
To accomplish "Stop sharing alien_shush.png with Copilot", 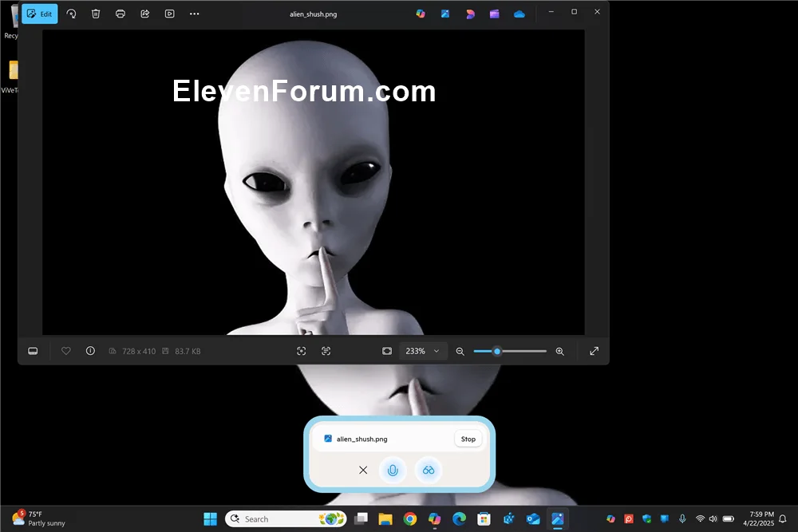I will [468, 439].
